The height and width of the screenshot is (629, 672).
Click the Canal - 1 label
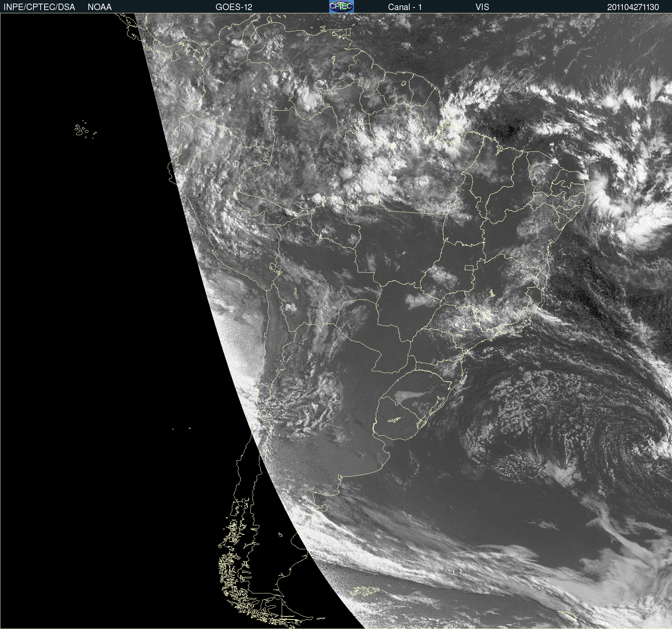coord(405,7)
